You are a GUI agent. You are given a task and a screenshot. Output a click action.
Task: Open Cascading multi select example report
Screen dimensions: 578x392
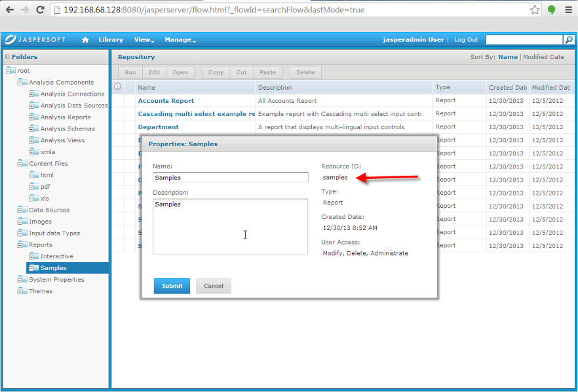click(x=197, y=114)
